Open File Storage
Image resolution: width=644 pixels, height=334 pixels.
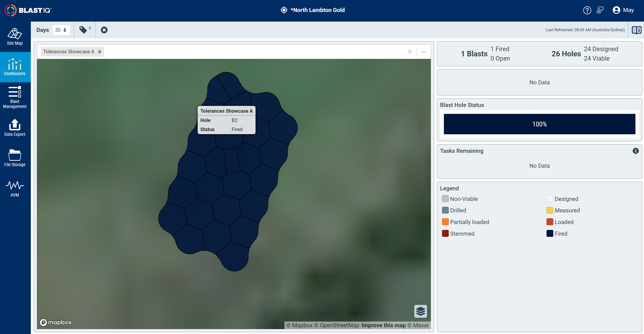click(x=15, y=158)
